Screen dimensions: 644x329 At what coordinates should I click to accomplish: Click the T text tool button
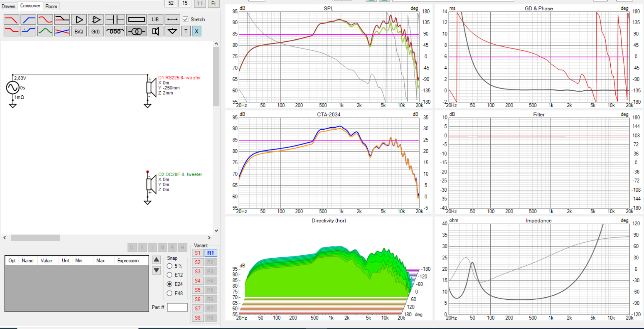[x=186, y=31]
